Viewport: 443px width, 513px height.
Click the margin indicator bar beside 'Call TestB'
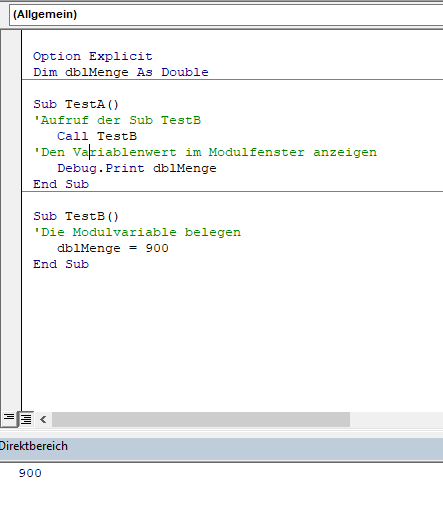coord(11,136)
